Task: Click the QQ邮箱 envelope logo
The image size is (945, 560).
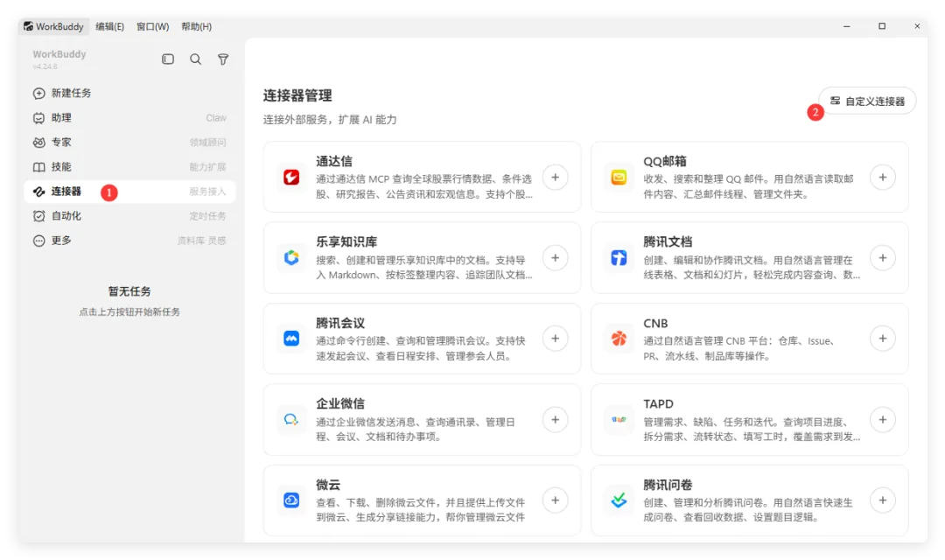Action: click(619, 178)
